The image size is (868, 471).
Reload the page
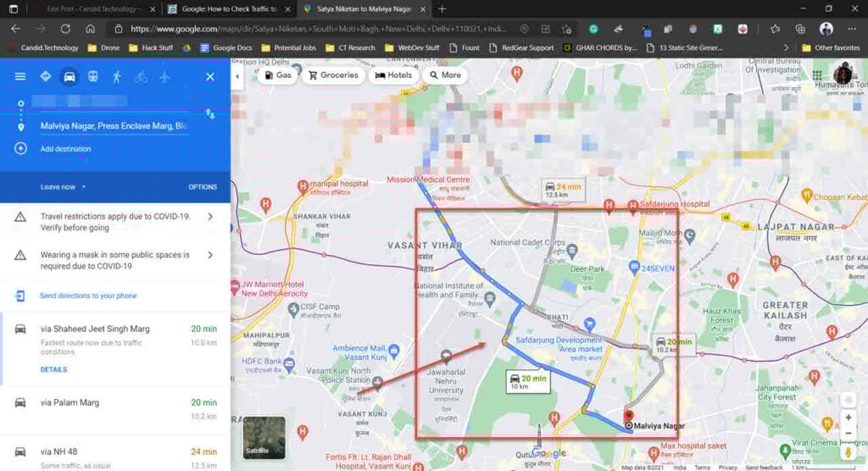click(65, 29)
